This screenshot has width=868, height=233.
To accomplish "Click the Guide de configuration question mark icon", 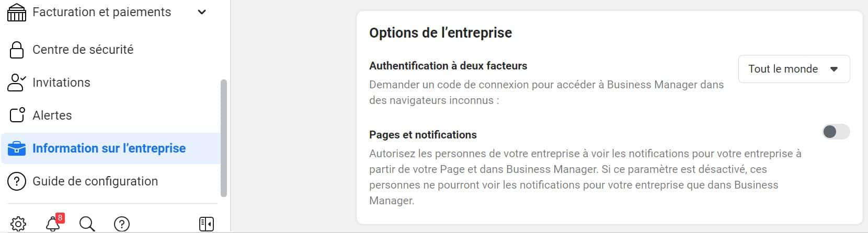I will point(17,181).
